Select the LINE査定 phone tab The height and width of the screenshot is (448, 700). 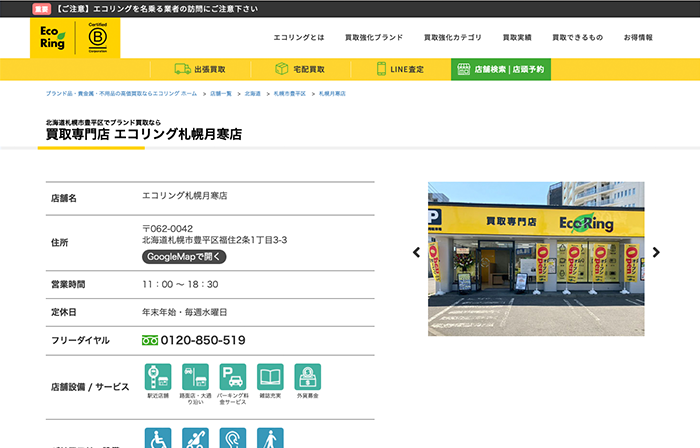tap(400, 69)
